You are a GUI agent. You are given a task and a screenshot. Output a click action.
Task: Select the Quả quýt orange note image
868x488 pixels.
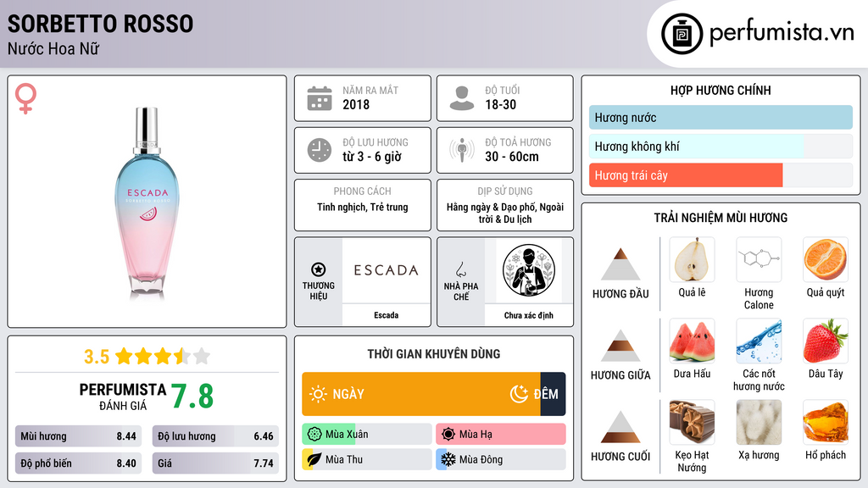[x=826, y=259]
